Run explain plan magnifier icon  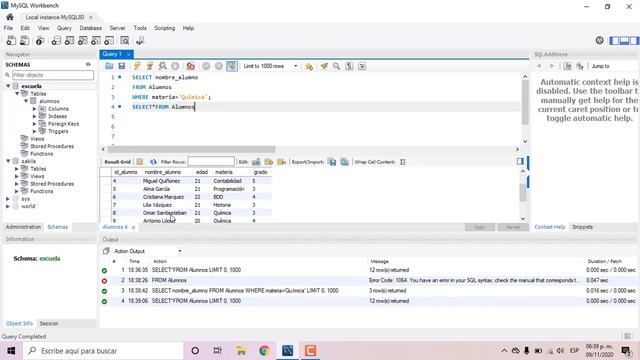click(x=162, y=66)
